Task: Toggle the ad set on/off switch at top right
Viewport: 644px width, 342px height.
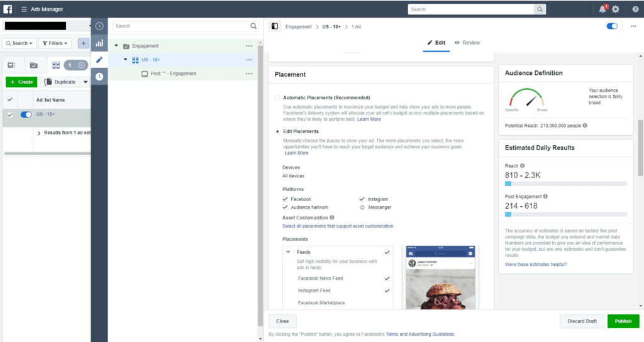Action: 612,26
